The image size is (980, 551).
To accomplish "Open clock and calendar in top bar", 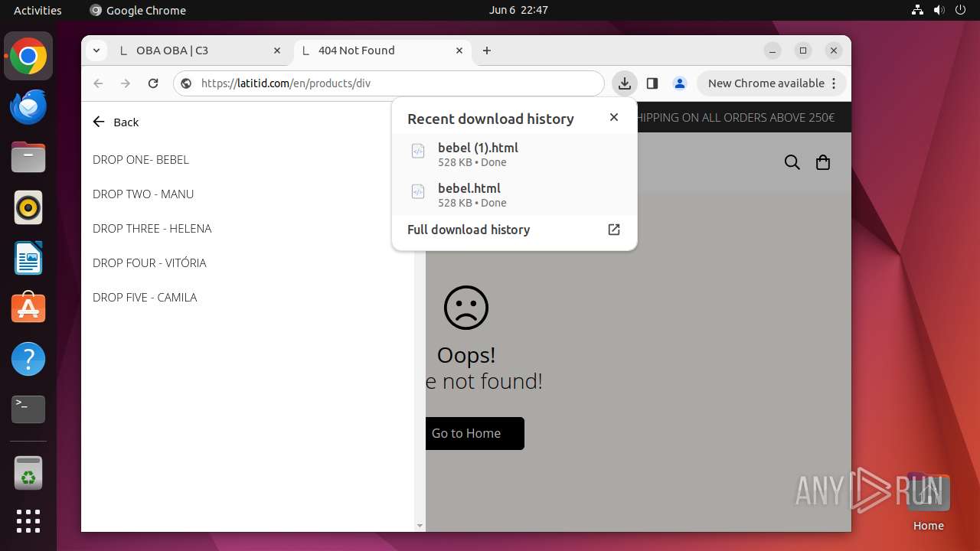I will 518,10.
